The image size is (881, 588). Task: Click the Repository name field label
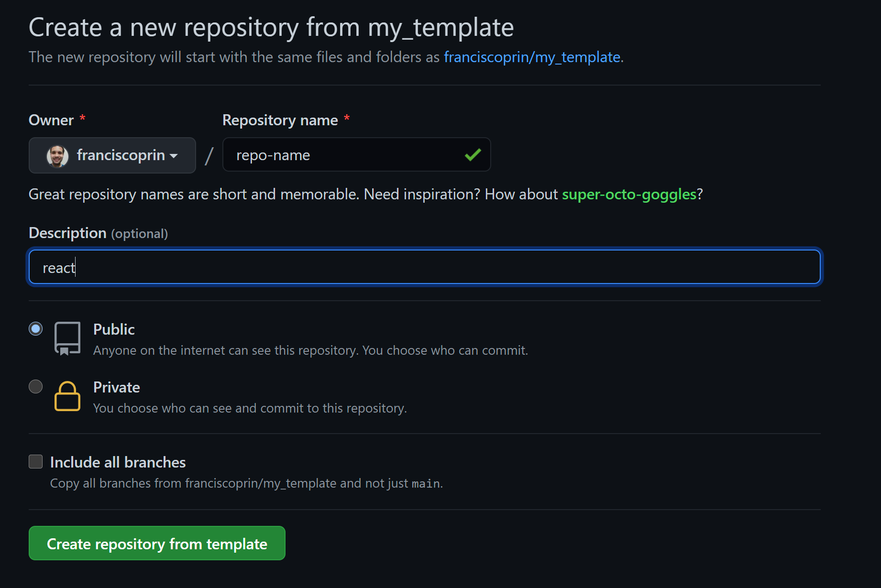click(x=280, y=120)
